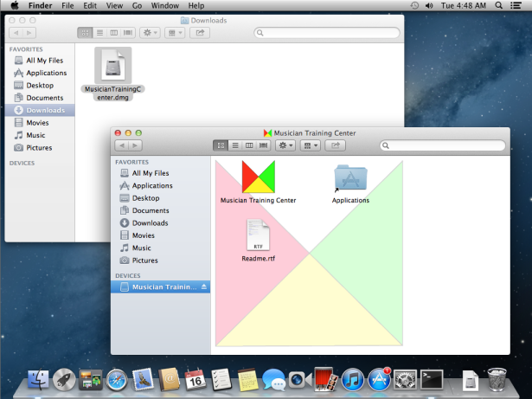Open the Applications folder alias
This screenshot has width=532, height=399.
pyautogui.click(x=350, y=177)
